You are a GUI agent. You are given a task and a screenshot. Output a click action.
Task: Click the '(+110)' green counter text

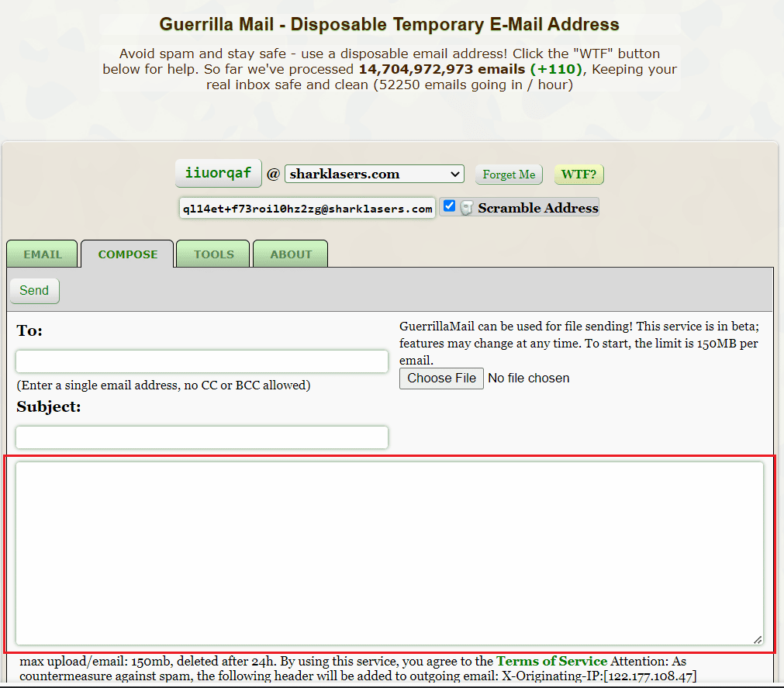pos(557,69)
